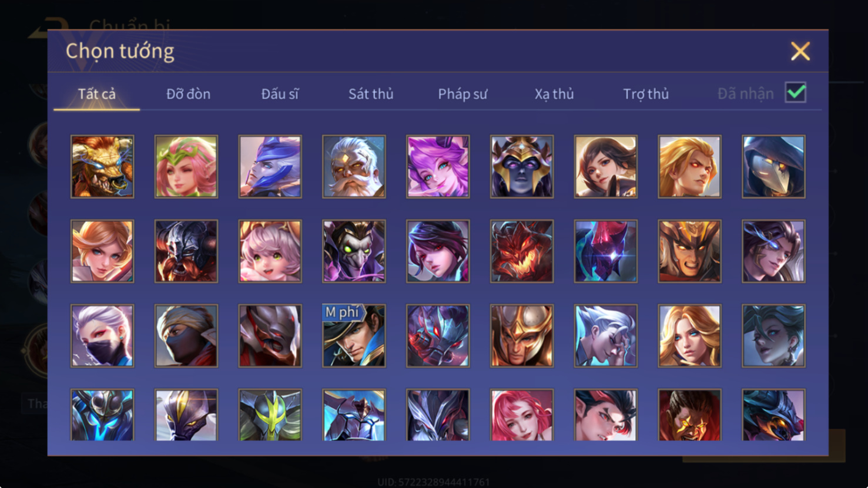Screen dimensions: 868x488
Task: Pick the hero with the M phí badge
Action: click(354, 336)
